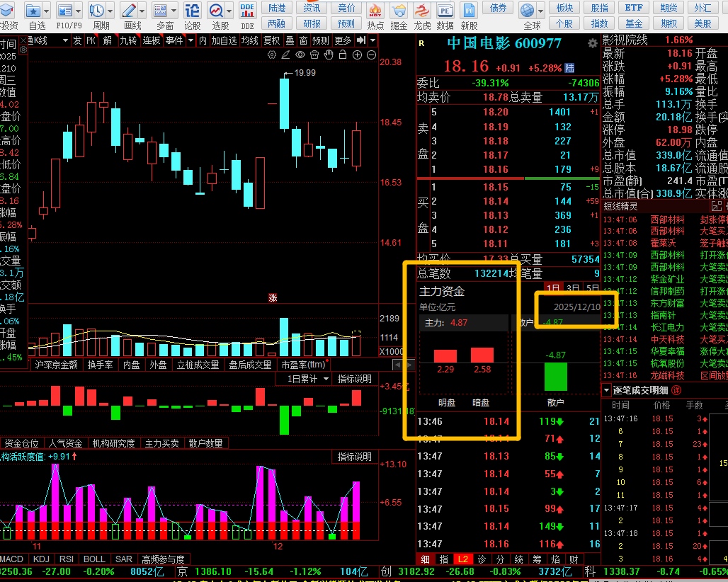Viewport: 728px width, 582px height.
Task: Expand the 画线 icon dropdown arrow
Action: 142,10
